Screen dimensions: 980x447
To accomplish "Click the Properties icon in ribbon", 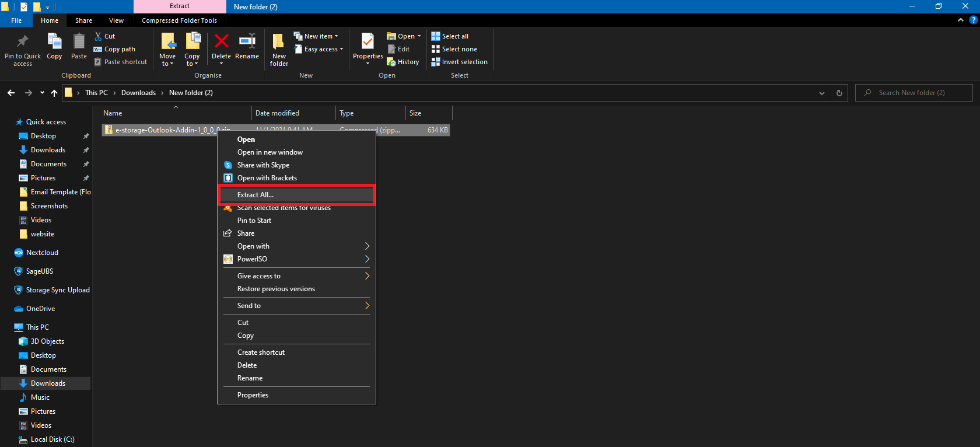I will 367,42.
